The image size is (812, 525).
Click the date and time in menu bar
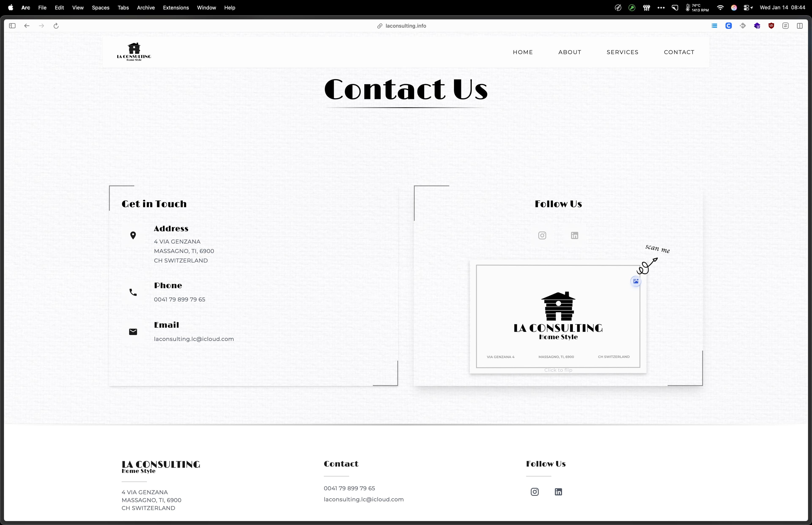point(782,7)
